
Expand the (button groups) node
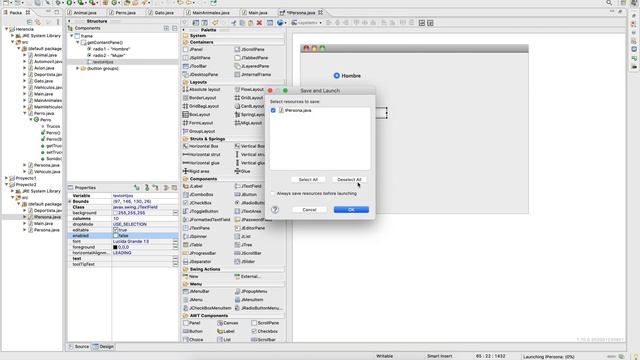point(77,69)
